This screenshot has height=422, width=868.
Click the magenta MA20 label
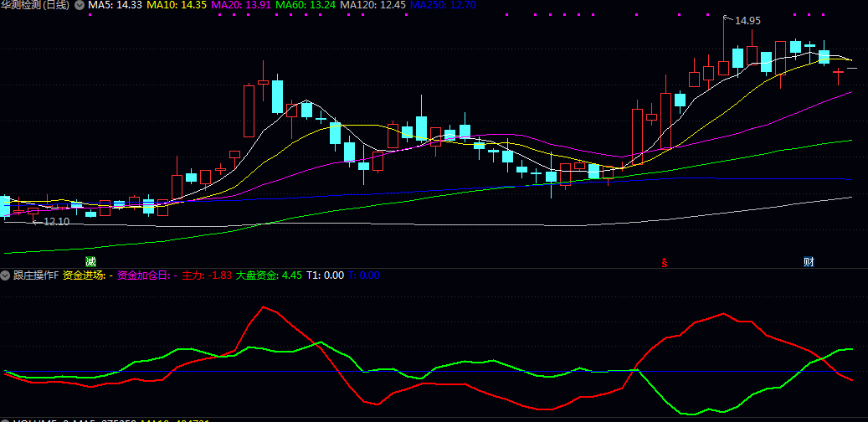(x=240, y=5)
